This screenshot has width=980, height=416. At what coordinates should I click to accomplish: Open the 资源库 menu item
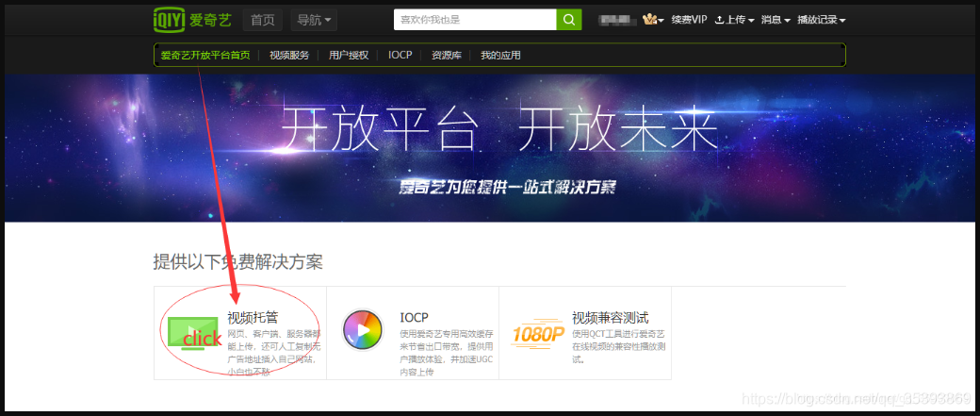point(447,55)
